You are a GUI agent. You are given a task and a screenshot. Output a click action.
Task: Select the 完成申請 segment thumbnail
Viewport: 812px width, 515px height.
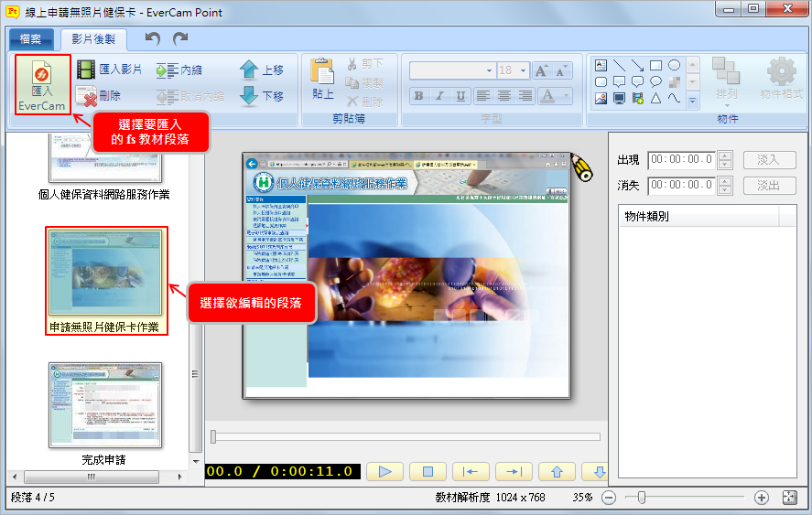105,405
